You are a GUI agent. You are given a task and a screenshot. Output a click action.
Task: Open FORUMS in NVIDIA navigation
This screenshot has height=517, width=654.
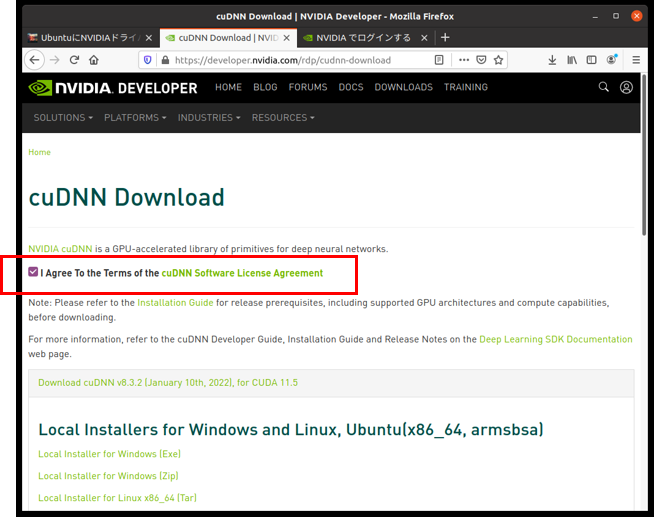pos(308,87)
